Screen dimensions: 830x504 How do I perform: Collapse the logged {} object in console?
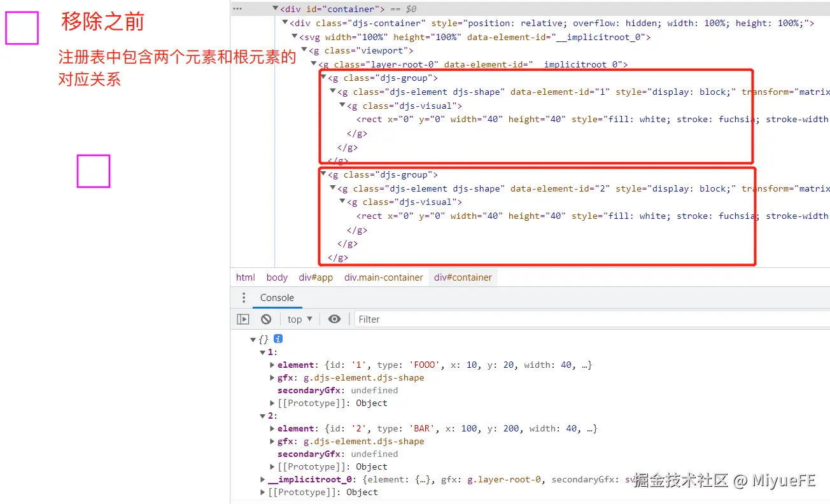click(x=253, y=340)
